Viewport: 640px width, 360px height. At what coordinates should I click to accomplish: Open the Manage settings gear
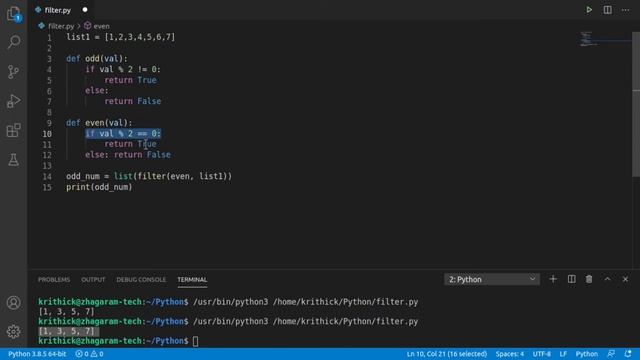click(13, 331)
